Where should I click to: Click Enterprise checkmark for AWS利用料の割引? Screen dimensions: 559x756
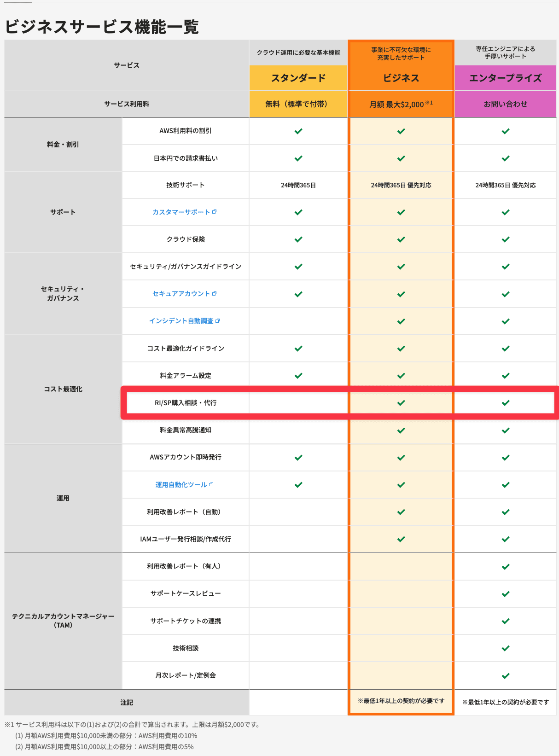[x=506, y=131]
